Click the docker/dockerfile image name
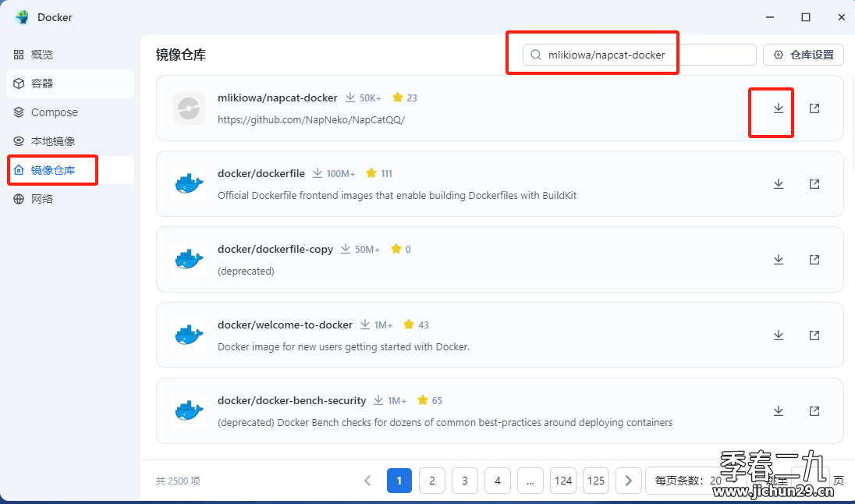 [x=261, y=173]
